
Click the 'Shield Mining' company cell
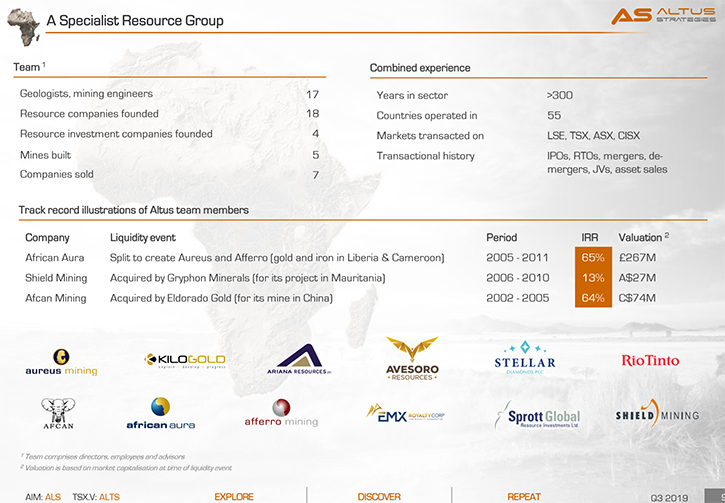tap(56, 278)
